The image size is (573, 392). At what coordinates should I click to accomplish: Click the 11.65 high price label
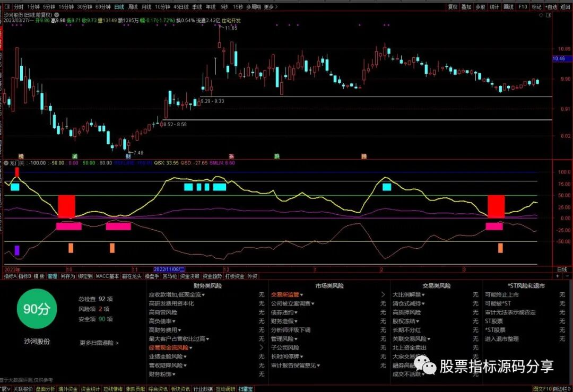231,28
